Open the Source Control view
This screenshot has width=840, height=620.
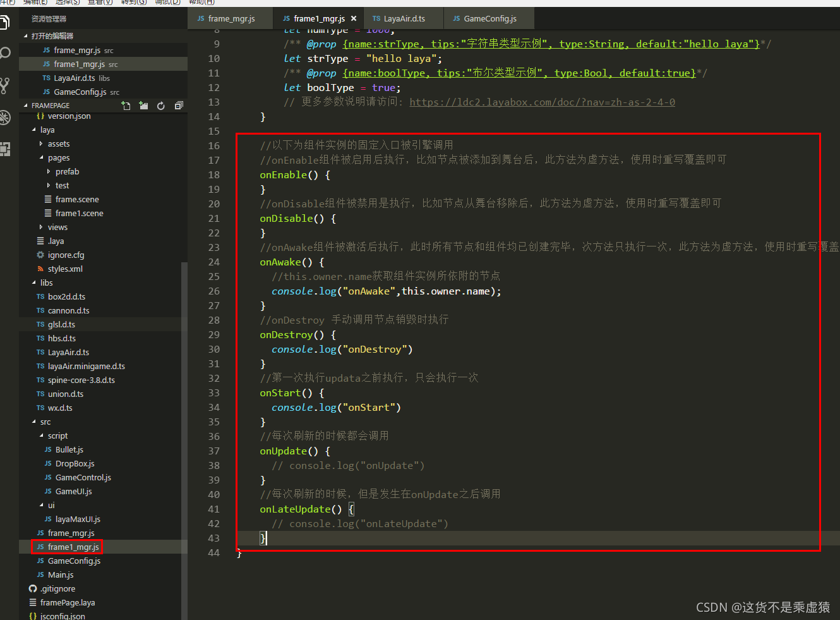coord(5,85)
